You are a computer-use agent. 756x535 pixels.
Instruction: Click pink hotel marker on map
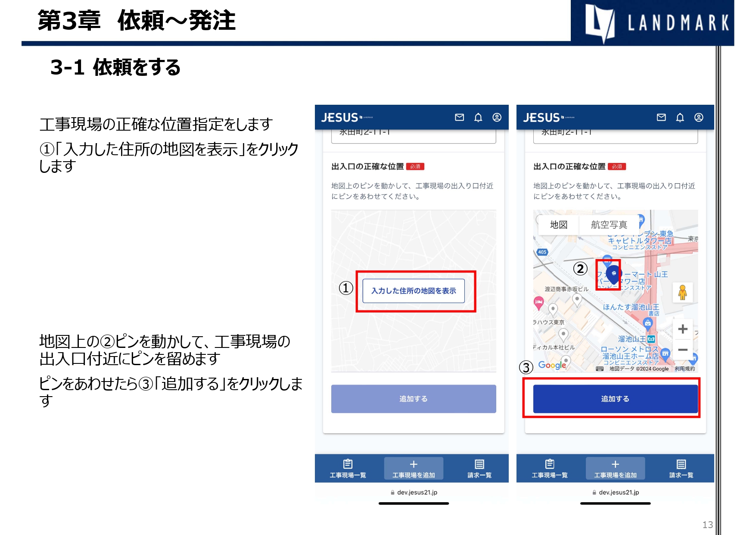point(538,303)
